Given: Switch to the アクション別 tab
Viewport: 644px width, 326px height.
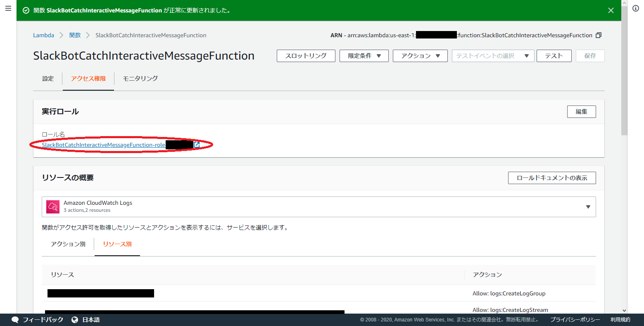Looking at the screenshot, I should pos(68,244).
